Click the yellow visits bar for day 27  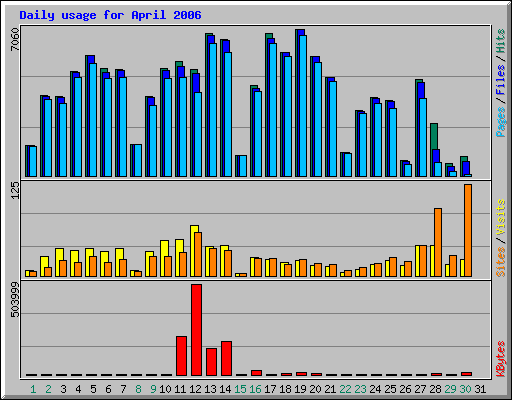(x=417, y=261)
